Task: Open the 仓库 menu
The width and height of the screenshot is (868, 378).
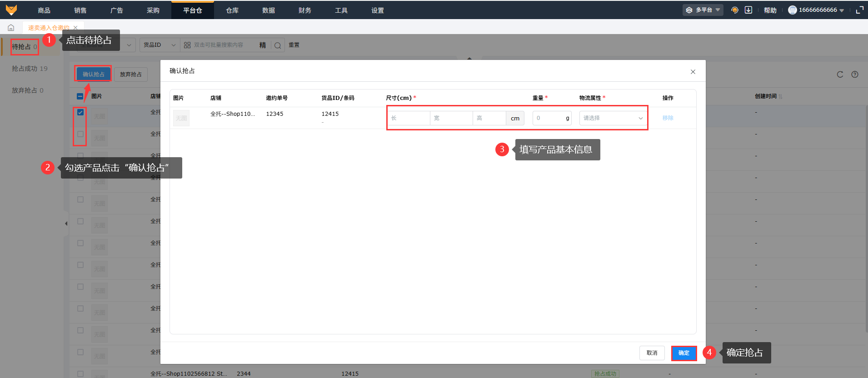Action: pyautogui.click(x=232, y=10)
